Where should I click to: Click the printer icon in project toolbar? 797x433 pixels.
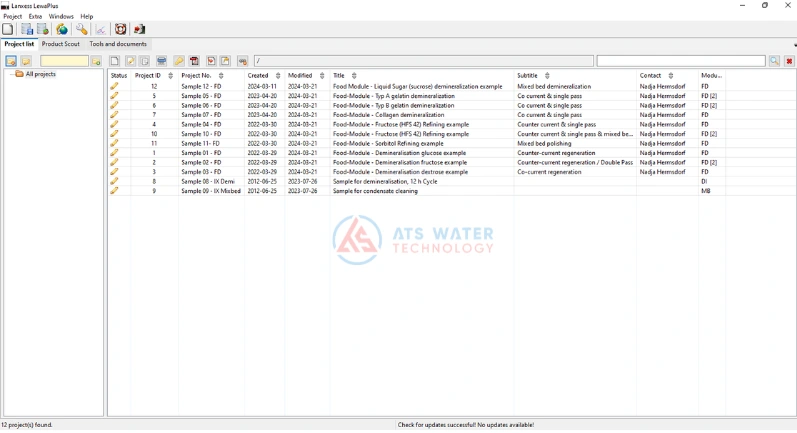tap(161, 61)
